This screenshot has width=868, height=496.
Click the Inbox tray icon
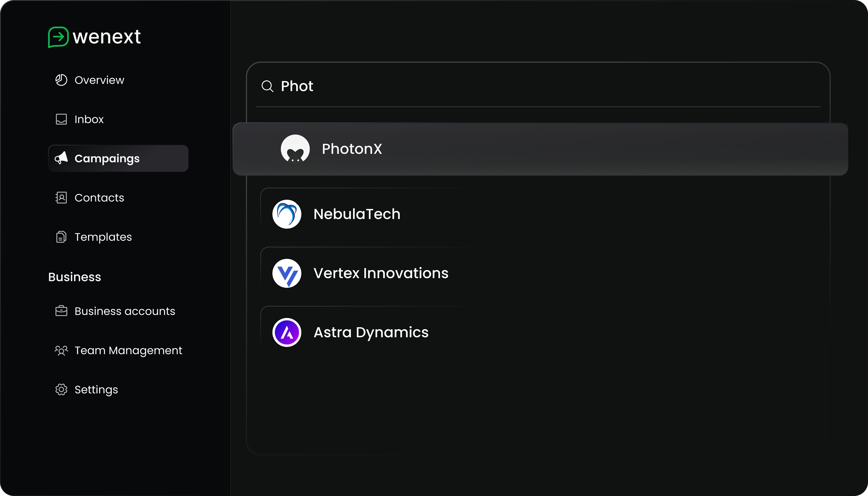coord(61,119)
